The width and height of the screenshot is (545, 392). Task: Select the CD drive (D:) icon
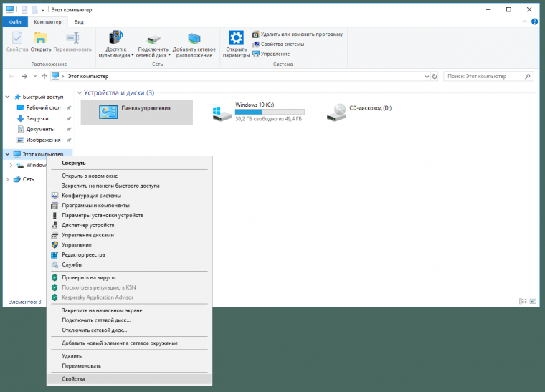click(x=335, y=111)
